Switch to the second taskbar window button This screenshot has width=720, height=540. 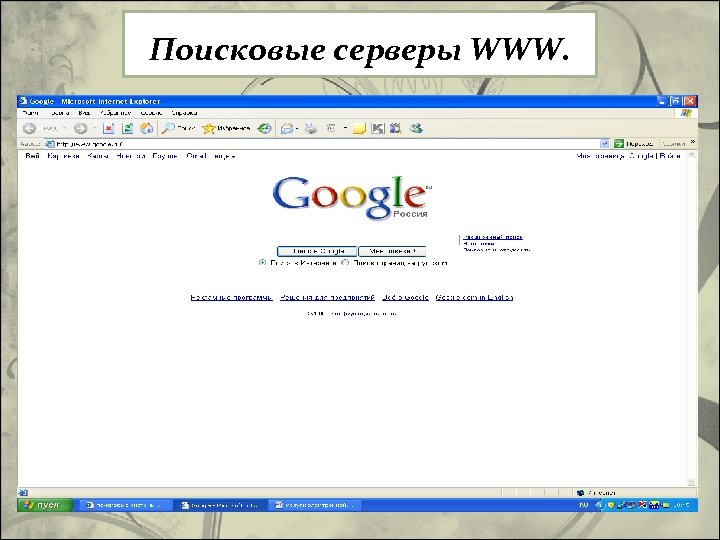pos(221,505)
